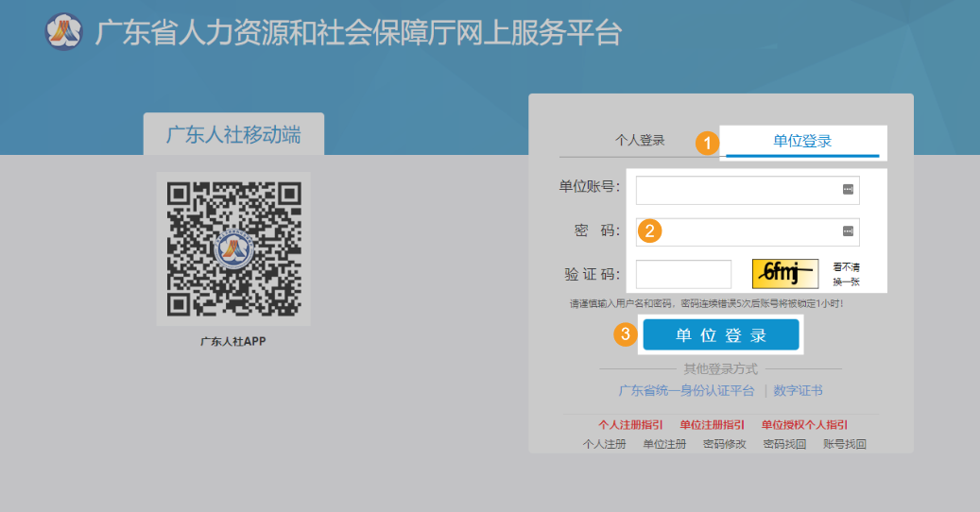This screenshot has width=980, height=512.
Task: Open the 个人注册指引 guide
Action: [630, 425]
